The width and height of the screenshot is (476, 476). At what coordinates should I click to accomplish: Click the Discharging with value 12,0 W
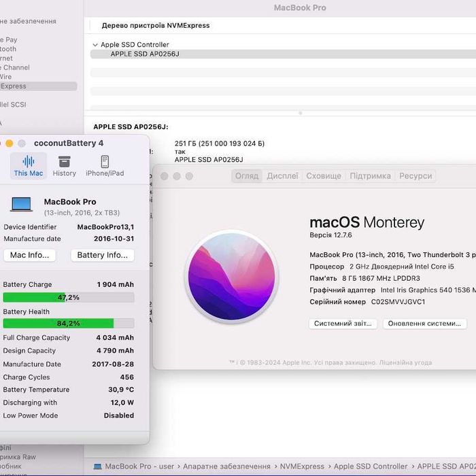click(122, 403)
